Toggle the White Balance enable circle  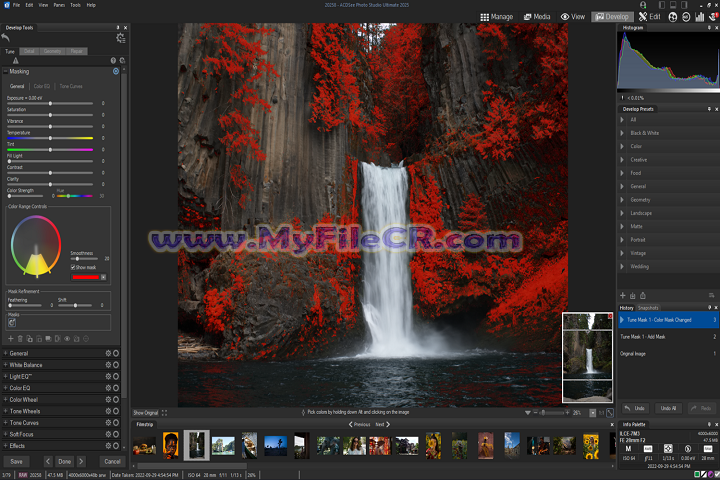[x=116, y=365]
